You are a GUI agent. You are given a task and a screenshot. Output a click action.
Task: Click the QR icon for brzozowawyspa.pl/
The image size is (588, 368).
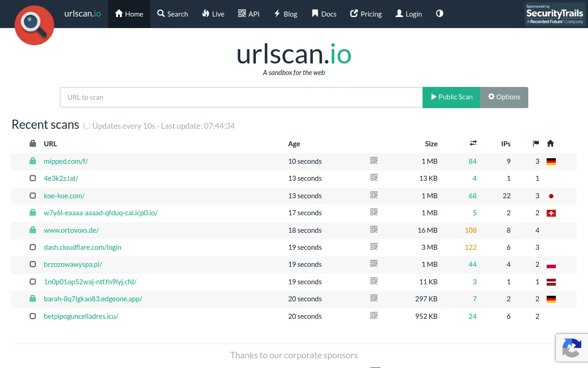[x=374, y=264]
